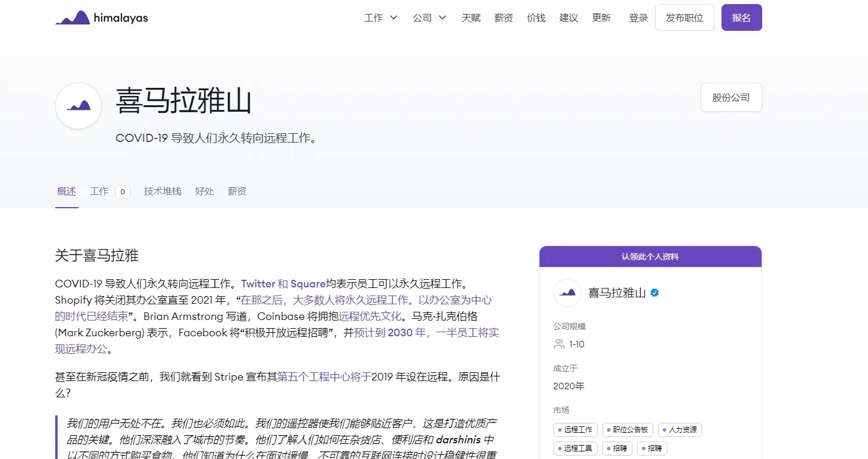
Task: Switch to the 好处 tab
Action: click(205, 191)
